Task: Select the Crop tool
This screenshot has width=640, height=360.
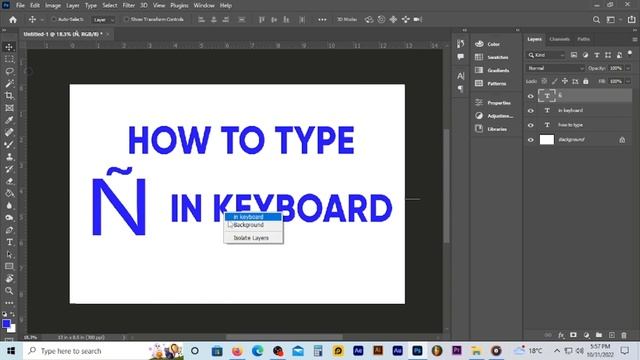Action: point(9,96)
